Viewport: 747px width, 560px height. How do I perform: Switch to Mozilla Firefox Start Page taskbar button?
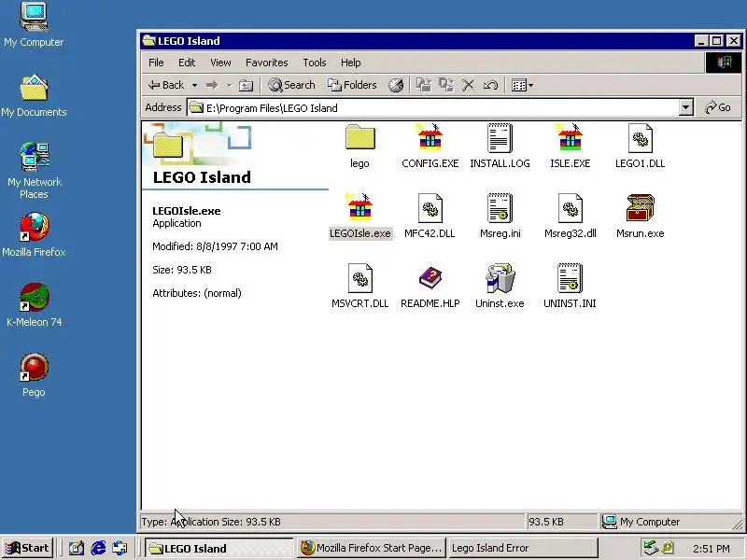371,548
